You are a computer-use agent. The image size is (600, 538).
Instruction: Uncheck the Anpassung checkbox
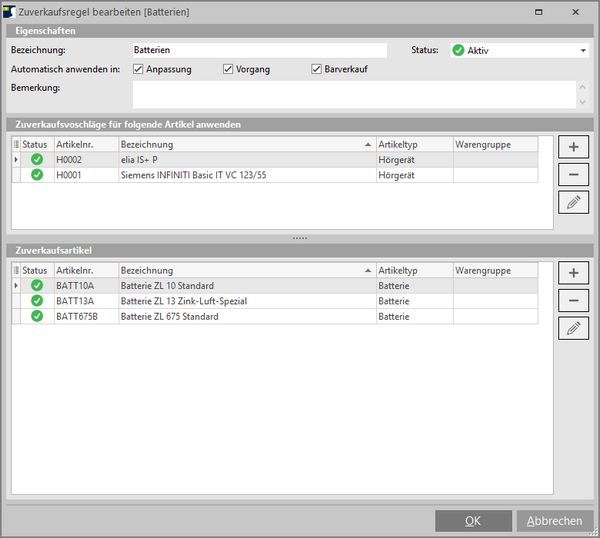click(x=139, y=69)
